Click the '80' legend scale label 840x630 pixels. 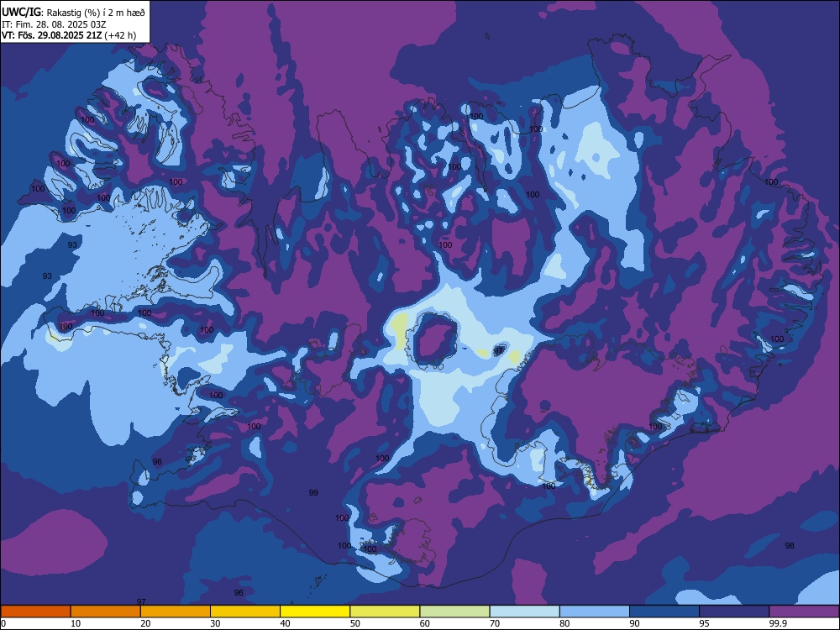(564, 623)
